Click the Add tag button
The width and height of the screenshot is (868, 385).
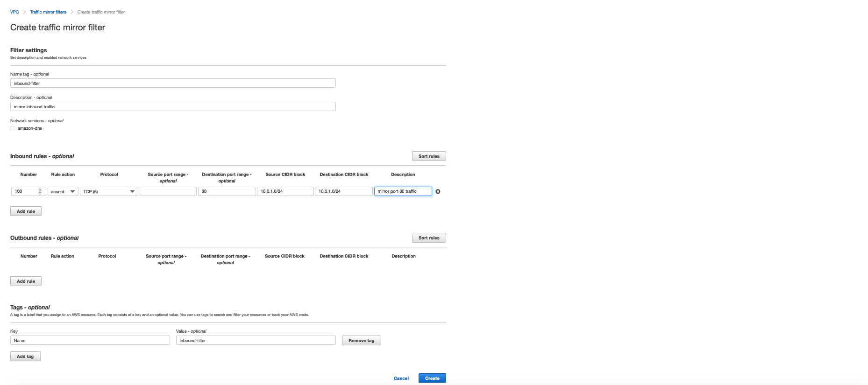coord(25,357)
